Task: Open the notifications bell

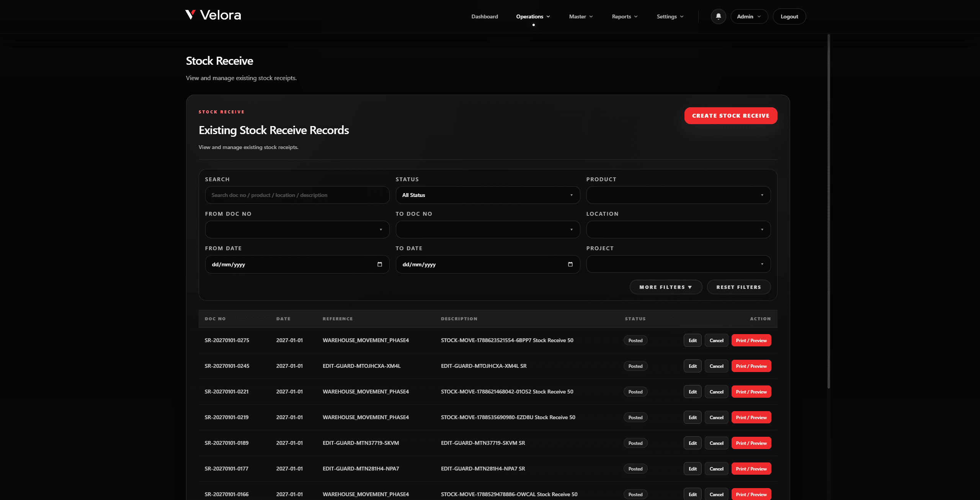Action: tap(718, 16)
